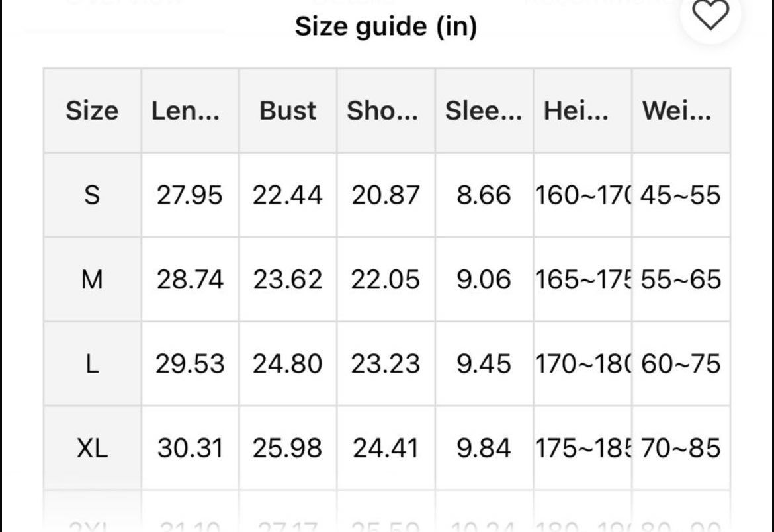Image resolution: width=774 pixels, height=532 pixels.
Task: Click the 55~65 weight cell
Action: click(681, 279)
